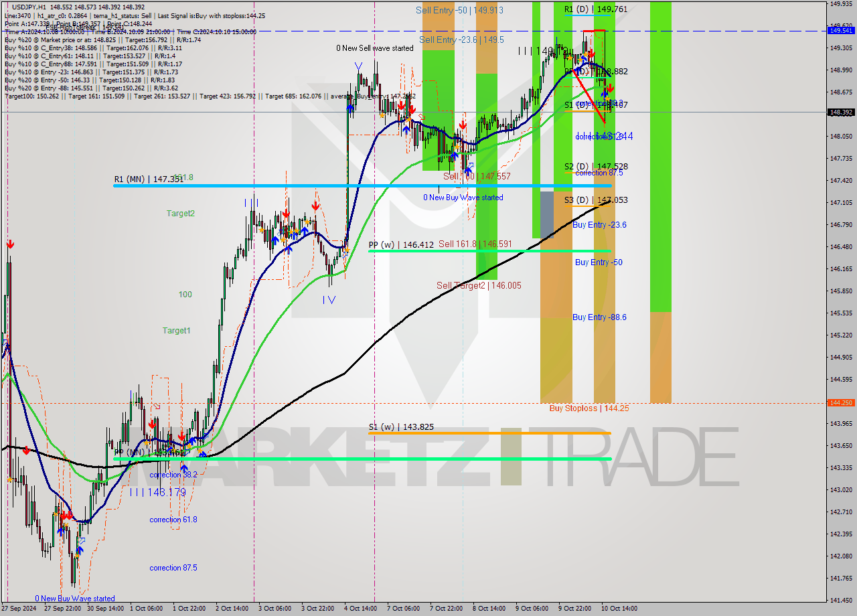Click the 'Buy Entry -23.6' label
Screen dimensions: 857x616
point(599,225)
